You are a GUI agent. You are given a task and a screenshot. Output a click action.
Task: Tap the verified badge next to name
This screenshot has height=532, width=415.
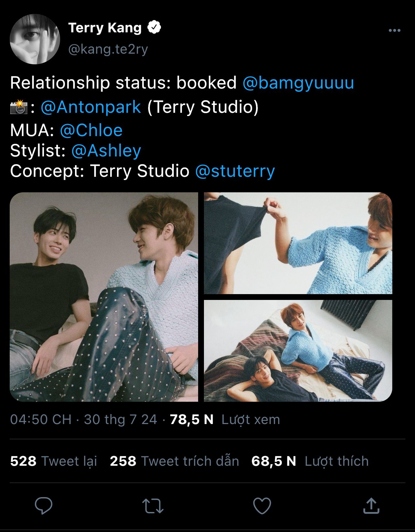(154, 27)
